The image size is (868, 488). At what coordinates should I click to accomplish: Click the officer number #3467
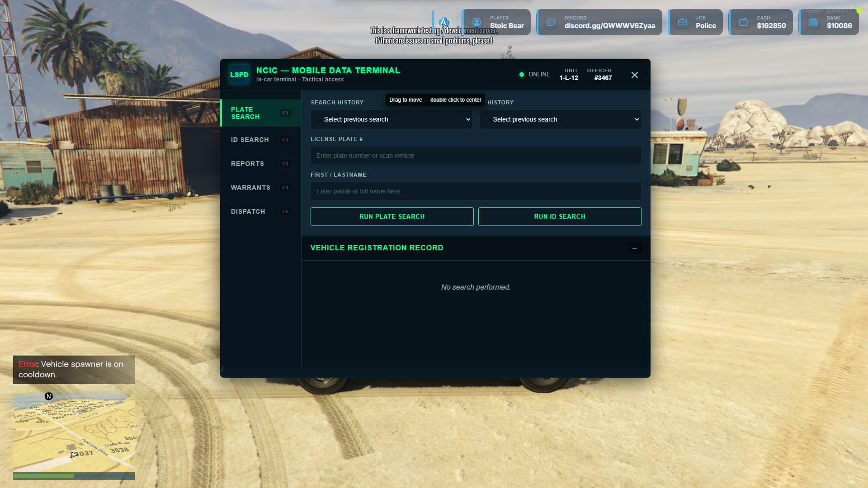(603, 78)
